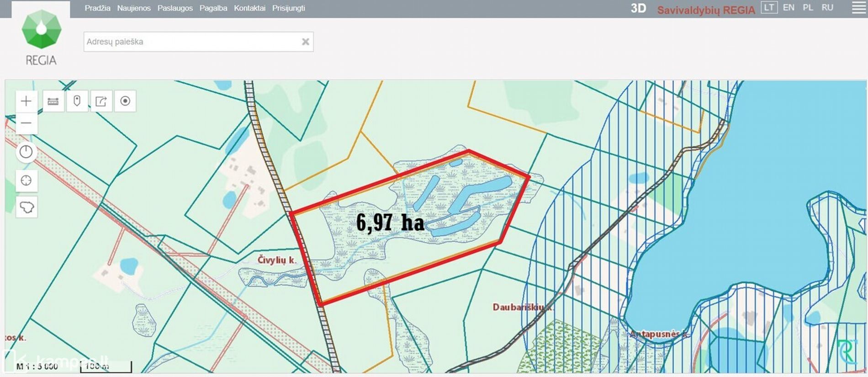Switch language to EN
Viewport: 868px width, 377px height.
pos(789,8)
